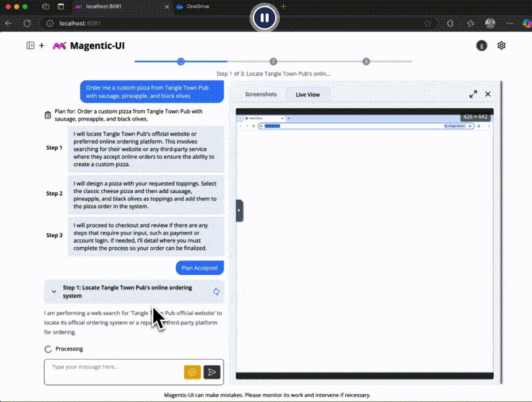
Task: Collapse the Step 1 ordering system section
Action: (54, 292)
